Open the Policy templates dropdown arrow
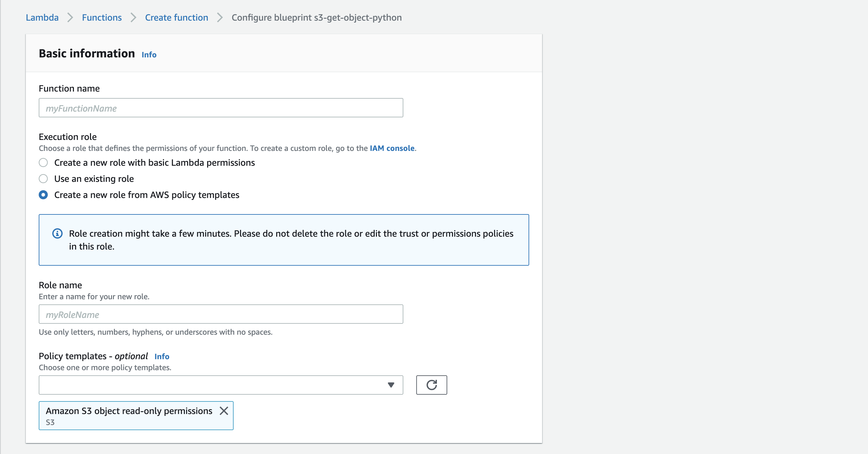868x454 pixels. click(391, 385)
